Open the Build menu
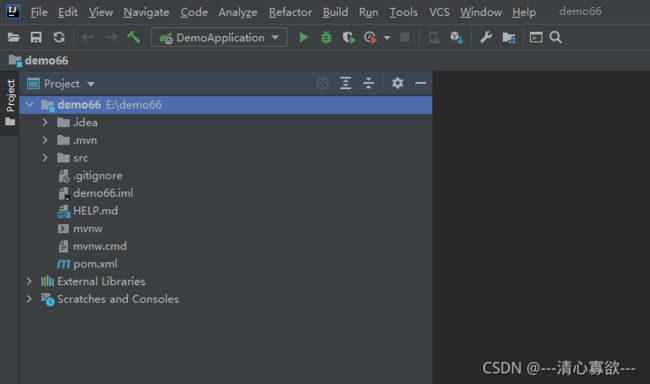The height and width of the screenshot is (384, 650). (x=335, y=12)
